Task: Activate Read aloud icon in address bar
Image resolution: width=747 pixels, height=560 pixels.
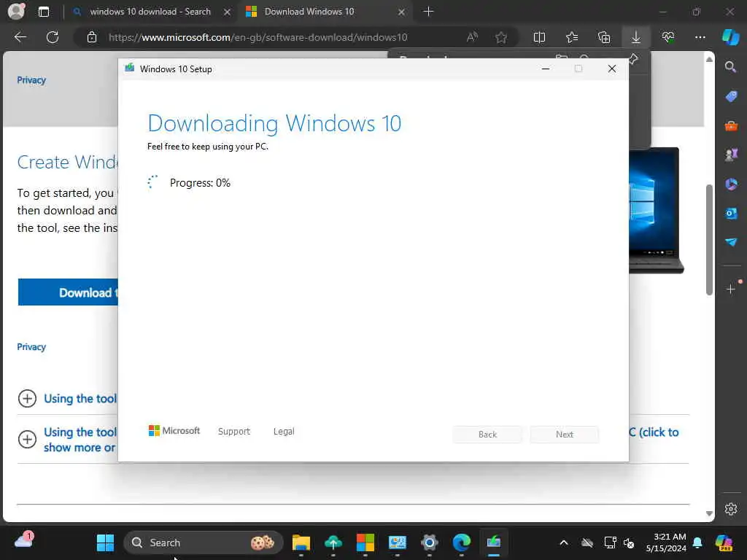Action: pyautogui.click(x=472, y=37)
